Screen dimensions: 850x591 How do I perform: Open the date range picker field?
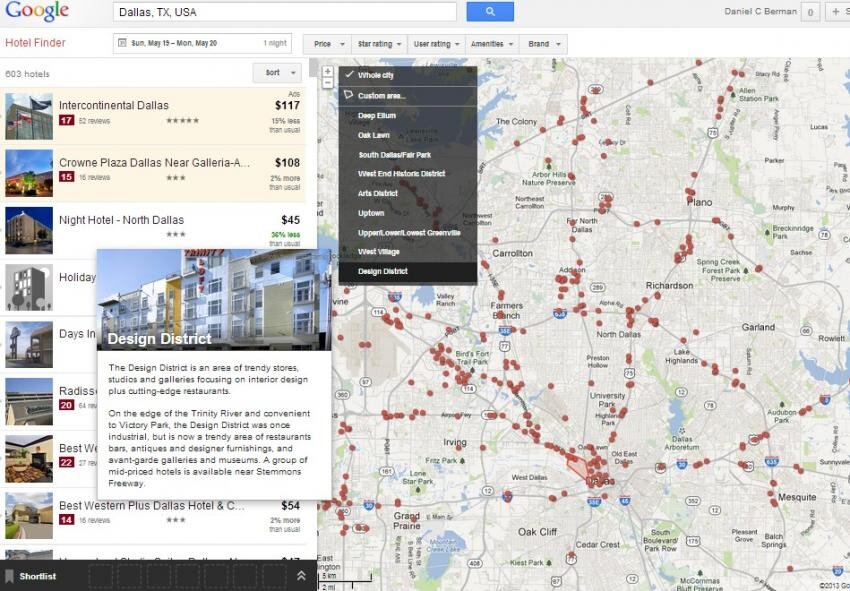202,43
